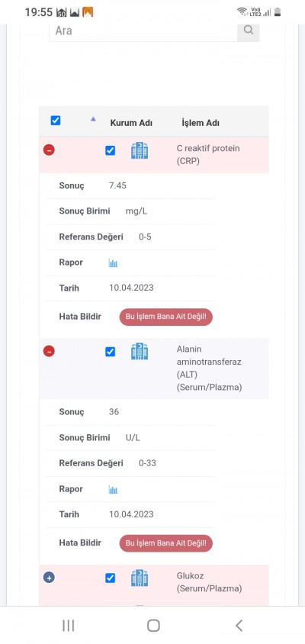Toggle the select-all checkbox in table header
Viewport: 305px width, 644px height.
click(56, 121)
